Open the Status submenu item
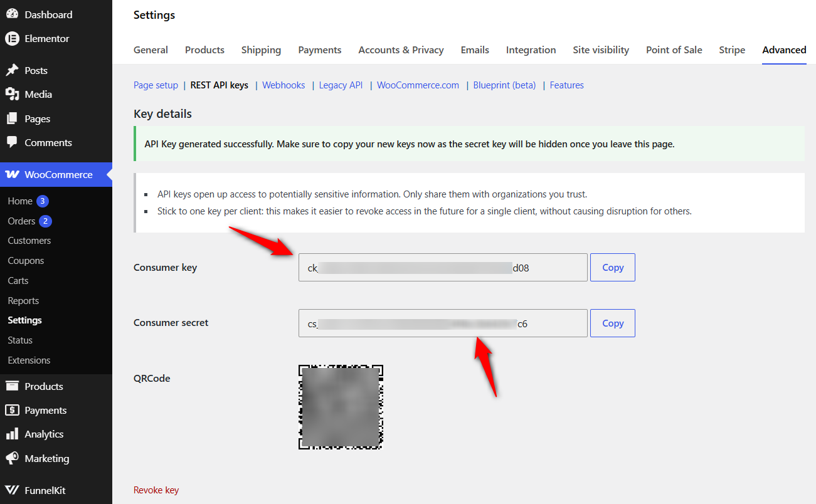This screenshot has height=504, width=816. click(x=20, y=340)
